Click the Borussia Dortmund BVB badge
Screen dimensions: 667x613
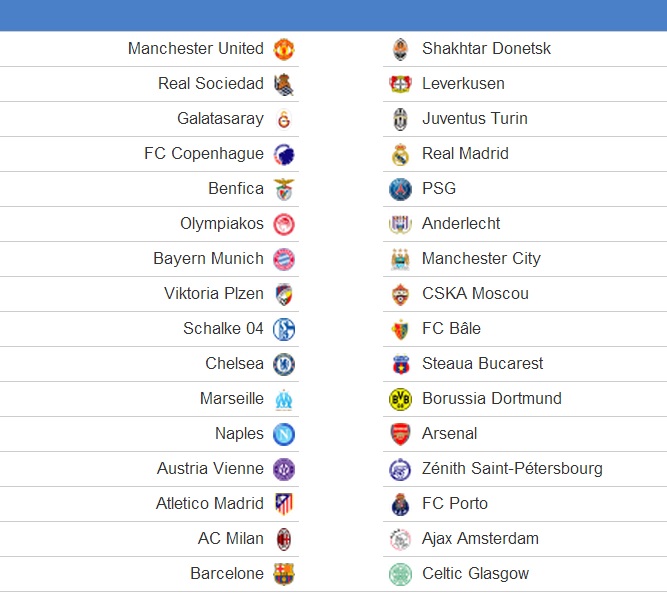[400, 399]
